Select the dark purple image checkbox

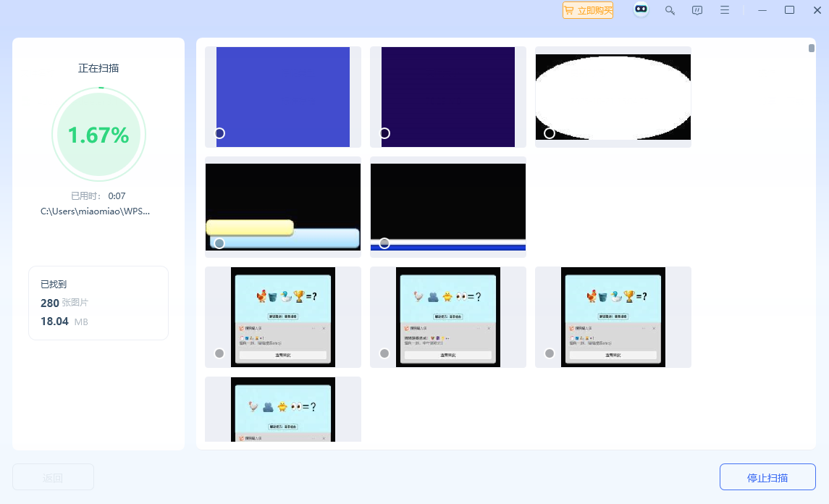tap(384, 133)
